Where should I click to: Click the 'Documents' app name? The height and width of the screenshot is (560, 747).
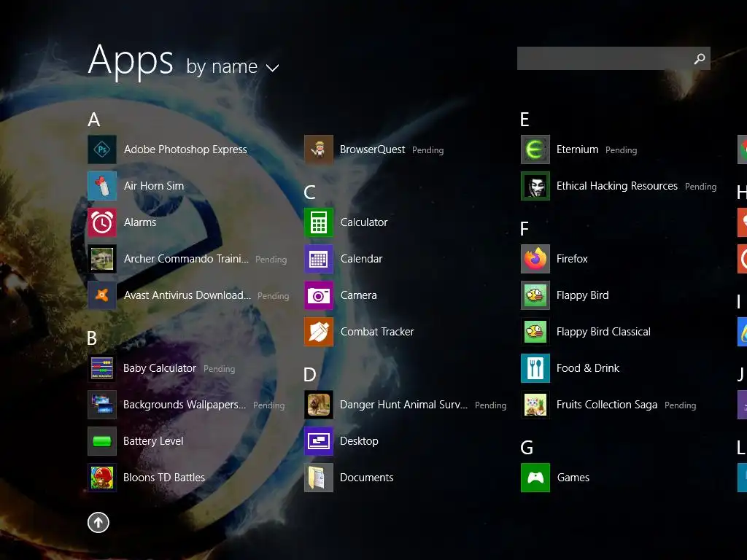[x=367, y=478]
